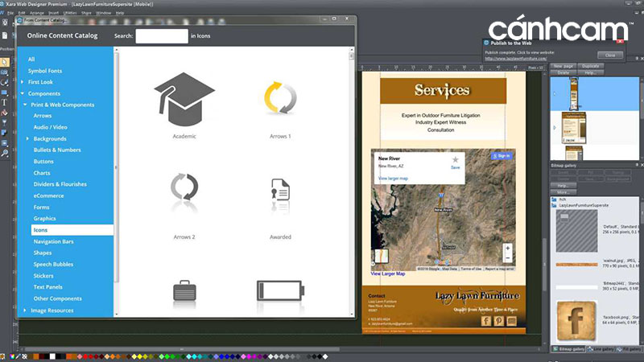Choose the Arrows 2 grey cycle icon
The width and height of the screenshot is (644, 362).
pos(184,187)
